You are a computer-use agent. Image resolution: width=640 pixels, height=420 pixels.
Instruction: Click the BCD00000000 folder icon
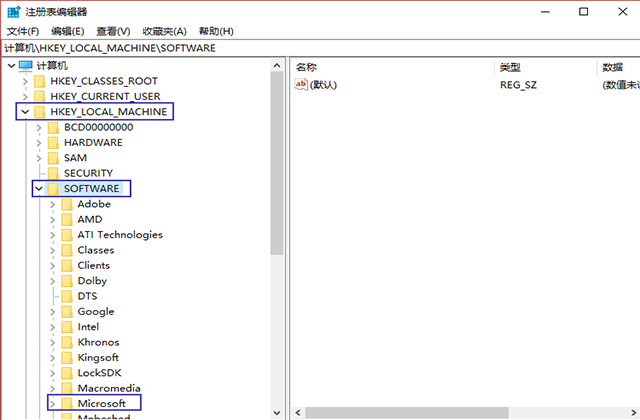53,127
